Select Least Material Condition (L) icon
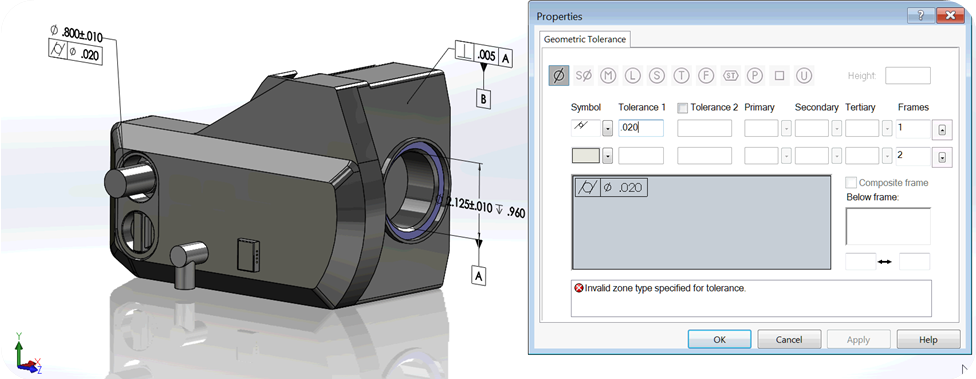This screenshot has width=976, height=379. coord(632,76)
